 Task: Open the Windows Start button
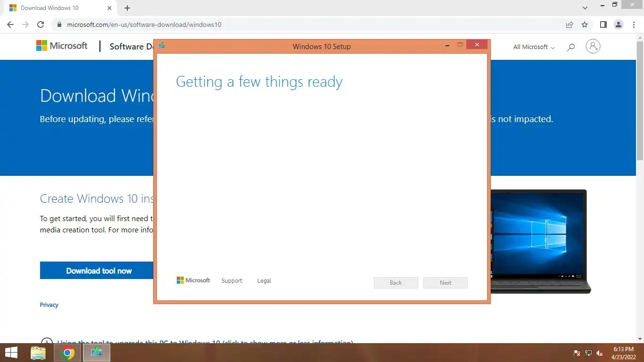[11, 353]
